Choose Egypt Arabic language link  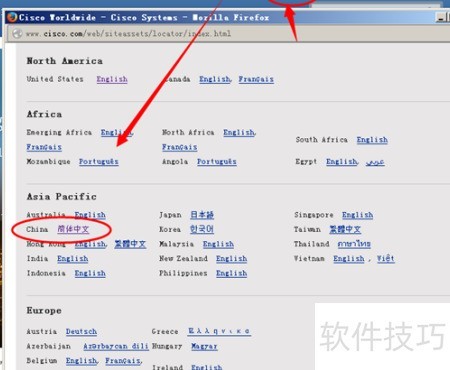click(x=375, y=162)
